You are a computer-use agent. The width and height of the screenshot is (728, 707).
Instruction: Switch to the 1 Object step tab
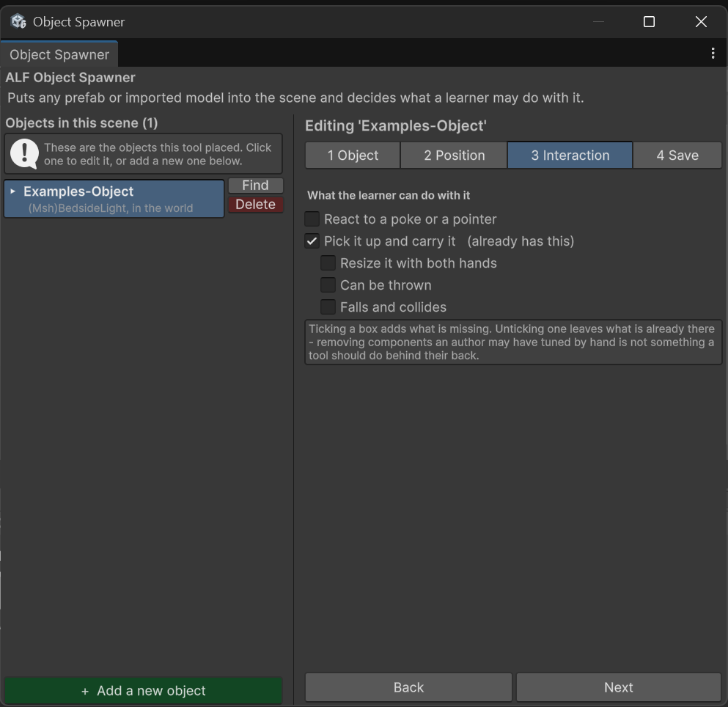pos(353,155)
